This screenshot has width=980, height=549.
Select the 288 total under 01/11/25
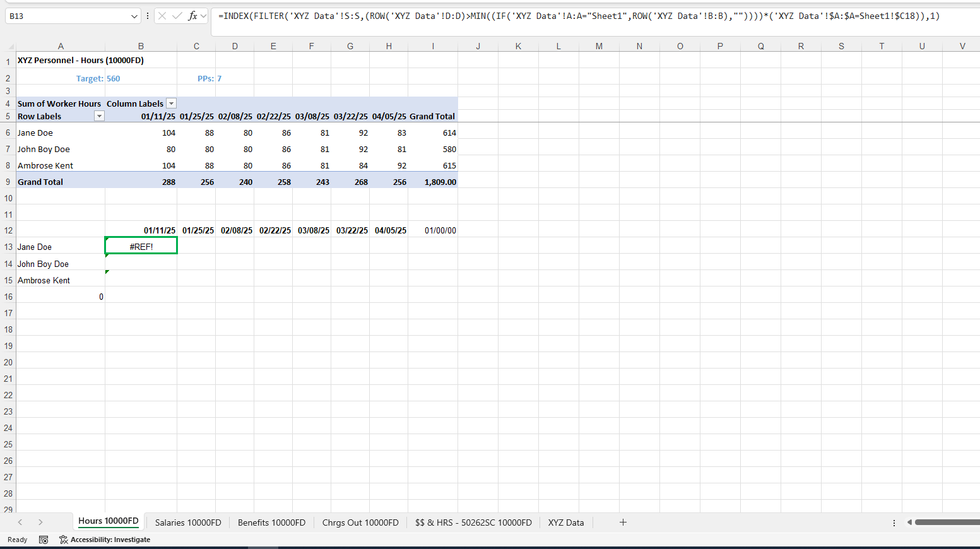click(x=141, y=182)
